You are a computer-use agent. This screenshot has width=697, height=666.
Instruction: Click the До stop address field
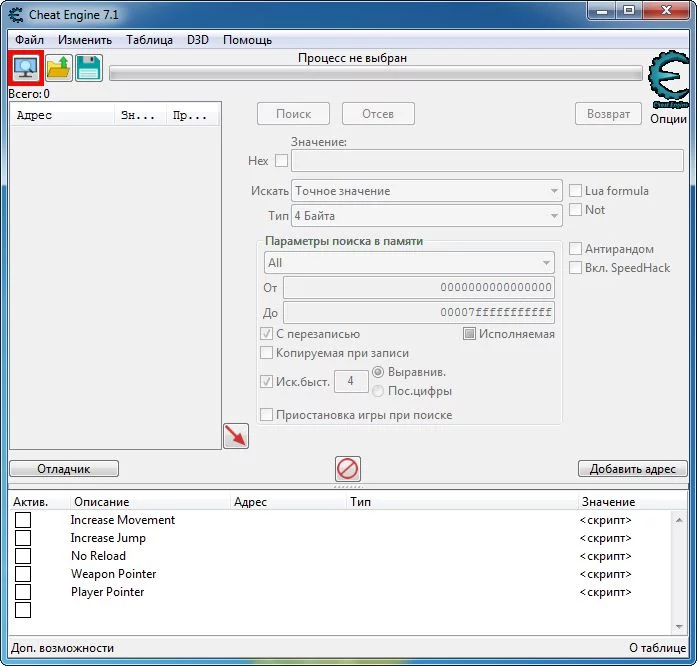pyautogui.click(x=419, y=312)
